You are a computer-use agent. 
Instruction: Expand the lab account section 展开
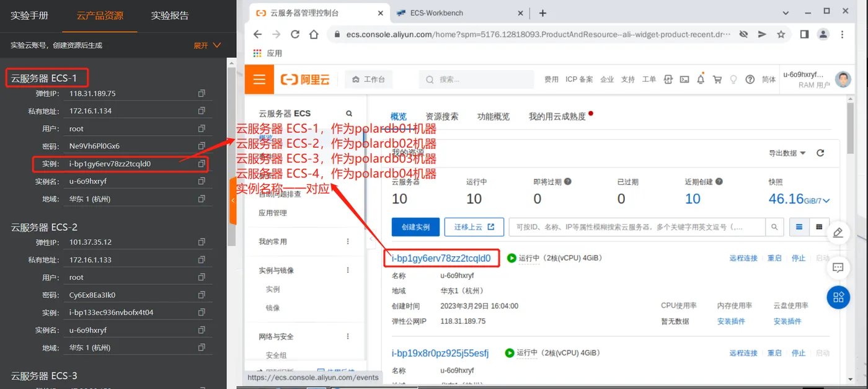[208, 45]
